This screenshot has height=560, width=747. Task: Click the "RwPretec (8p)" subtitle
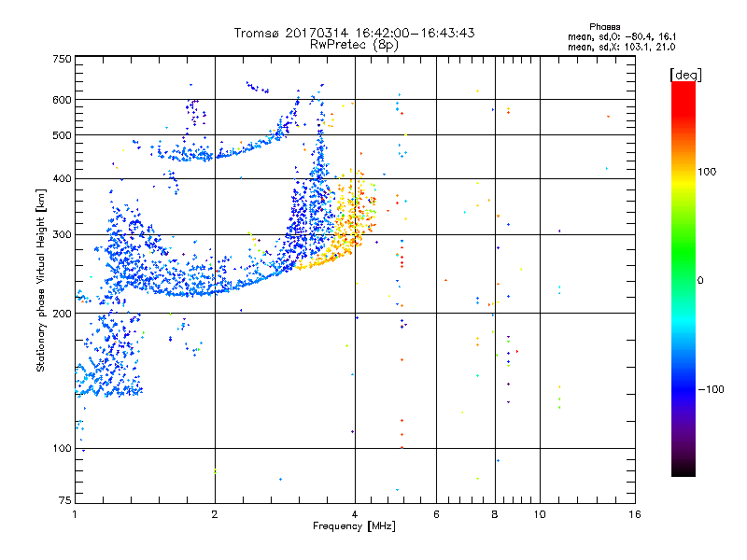click(355, 45)
